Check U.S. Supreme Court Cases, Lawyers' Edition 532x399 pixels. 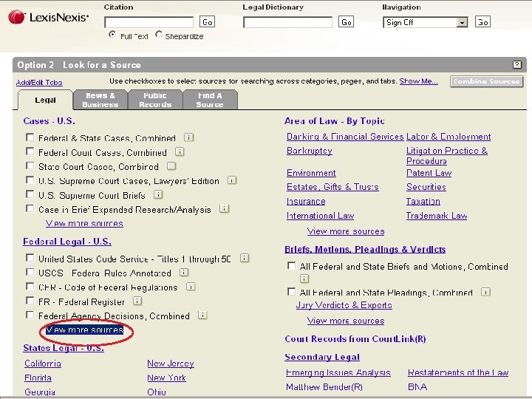tap(30, 180)
